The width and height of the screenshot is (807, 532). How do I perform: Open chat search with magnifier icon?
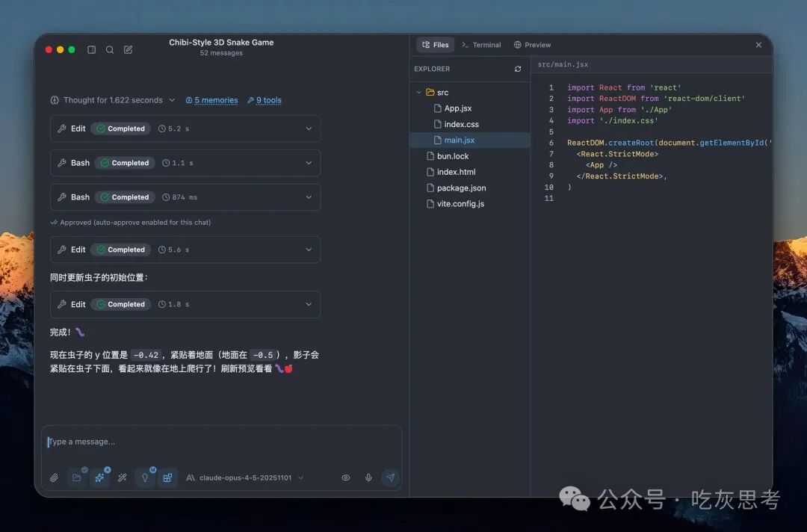point(110,50)
